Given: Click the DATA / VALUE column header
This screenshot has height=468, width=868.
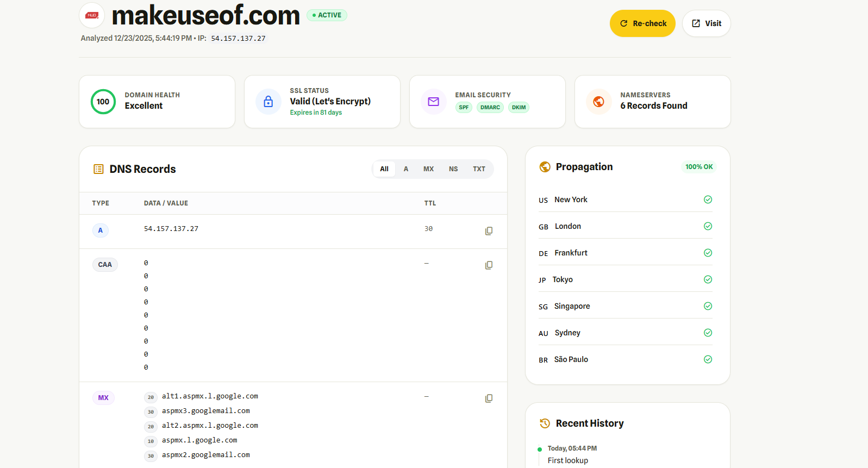Looking at the screenshot, I should tap(166, 203).
